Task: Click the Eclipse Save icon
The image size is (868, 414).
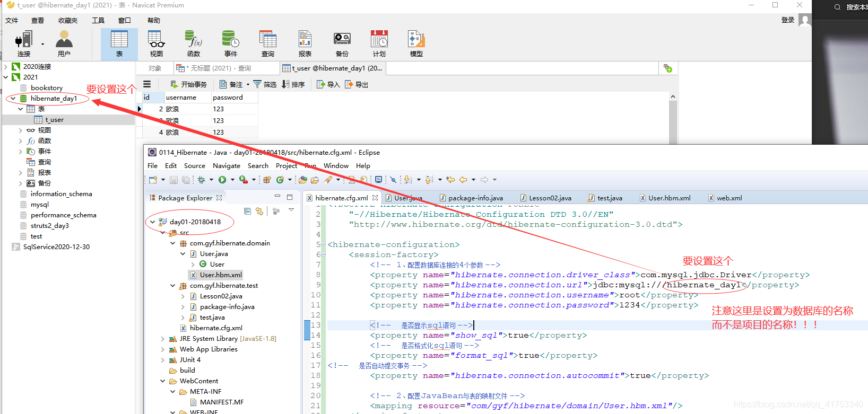Action: coord(173,180)
